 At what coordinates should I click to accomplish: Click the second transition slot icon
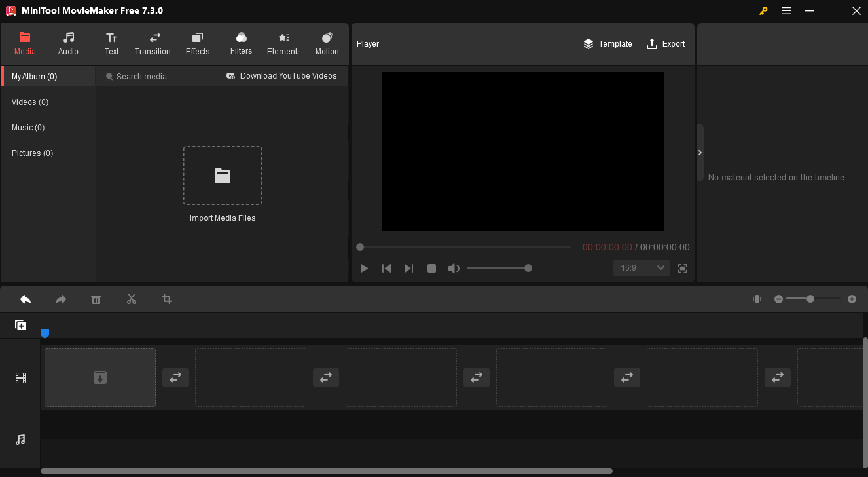pyautogui.click(x=326, y=377)
